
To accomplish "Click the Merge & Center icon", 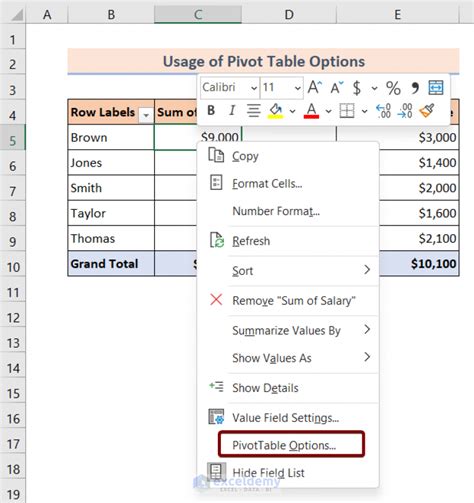I will click(436, 88).
